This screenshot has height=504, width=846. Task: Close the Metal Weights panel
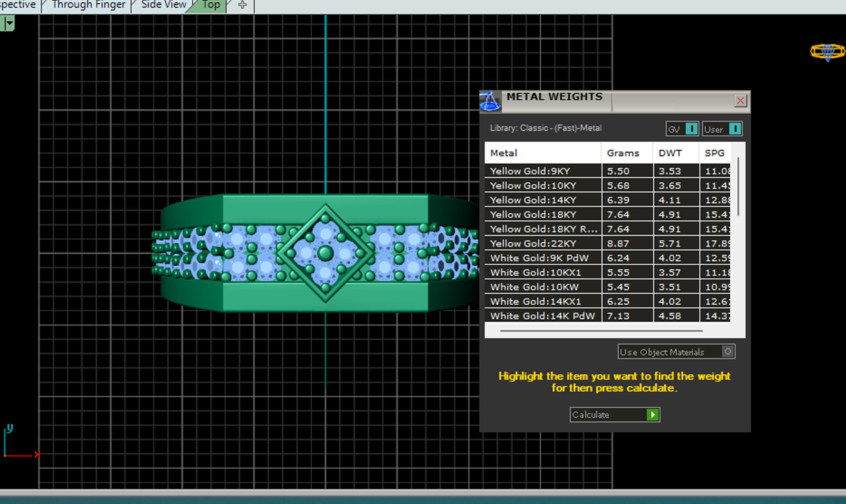(x=740, y=101)
